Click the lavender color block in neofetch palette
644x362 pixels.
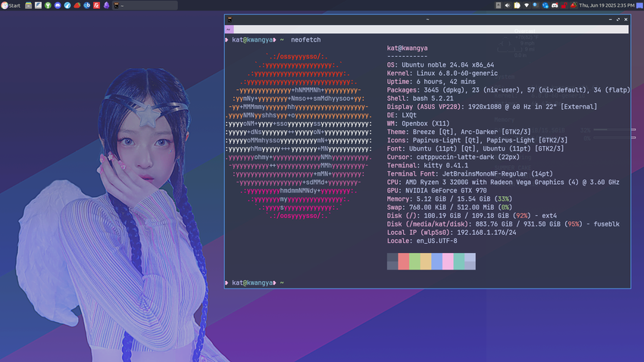470,261
